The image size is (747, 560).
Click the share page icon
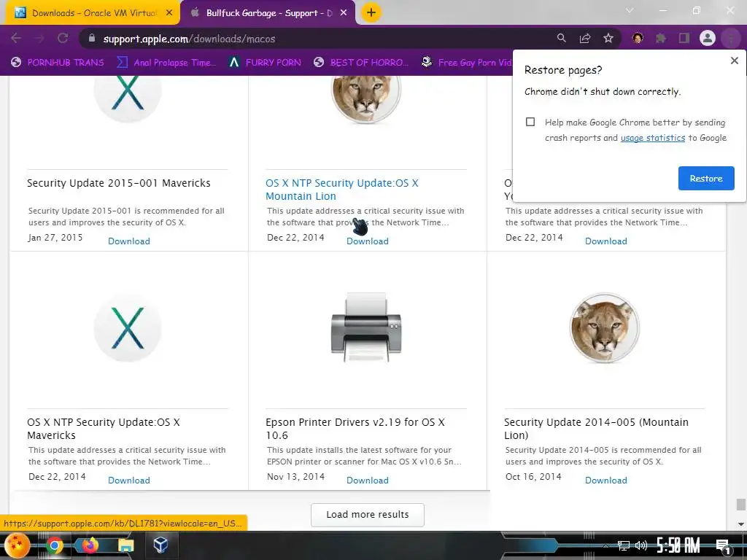[x=585, y=38]
